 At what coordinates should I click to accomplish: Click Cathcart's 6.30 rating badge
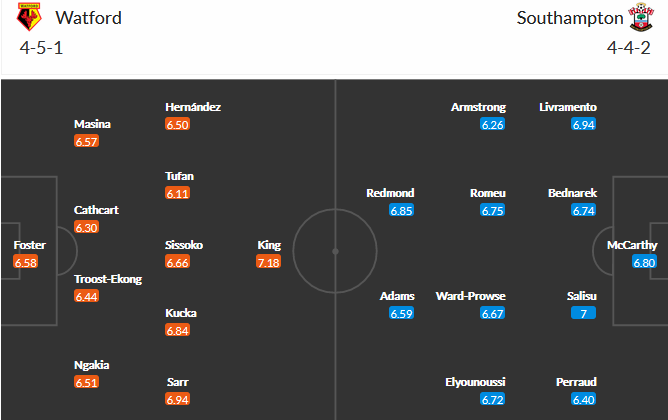(x=87, y=227)
